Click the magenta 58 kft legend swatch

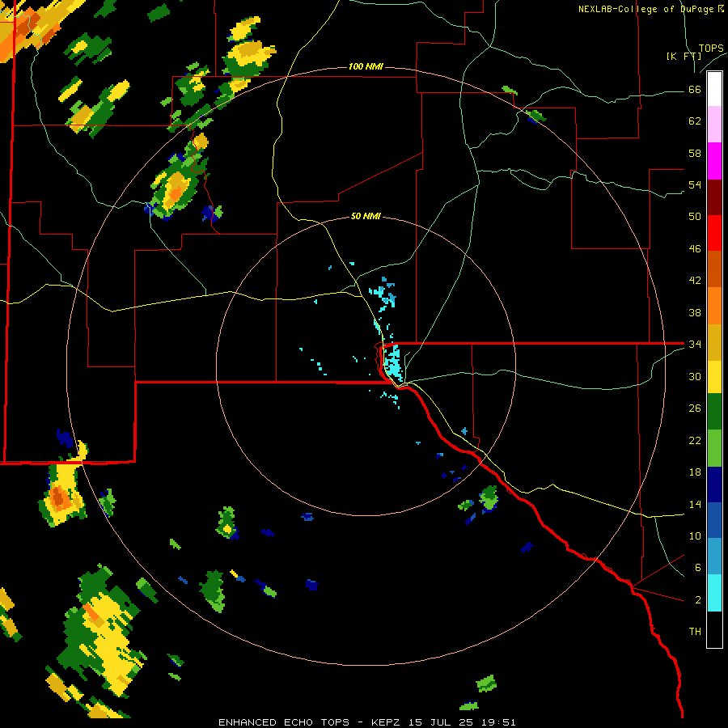coord(714,161)
